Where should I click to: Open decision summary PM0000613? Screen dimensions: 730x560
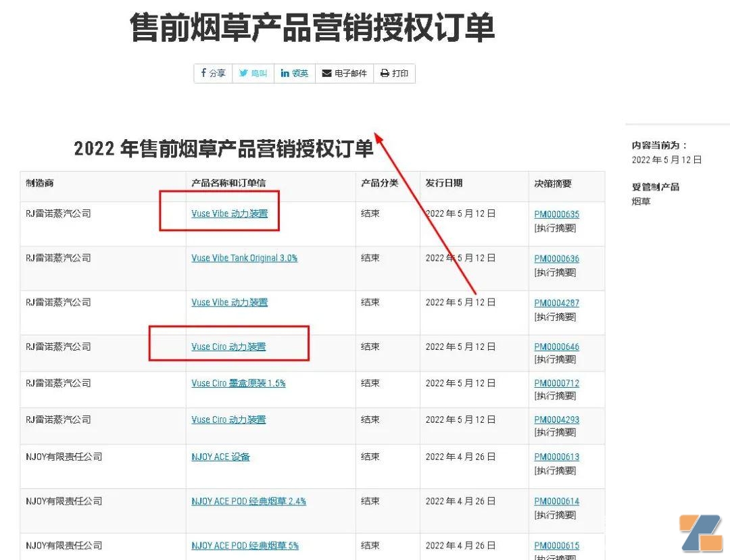(556, 457)
